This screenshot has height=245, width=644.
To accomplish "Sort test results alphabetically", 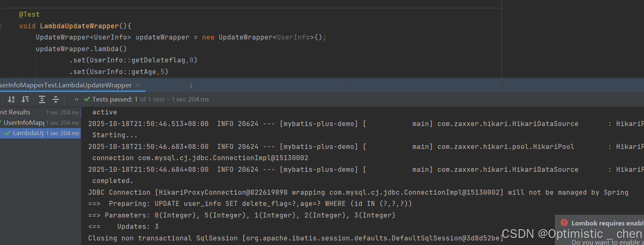I will (x=11, y=99).
